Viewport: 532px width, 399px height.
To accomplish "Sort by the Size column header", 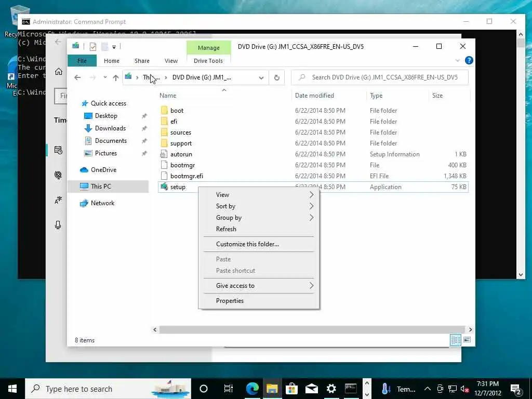I will tap(437, 96).
